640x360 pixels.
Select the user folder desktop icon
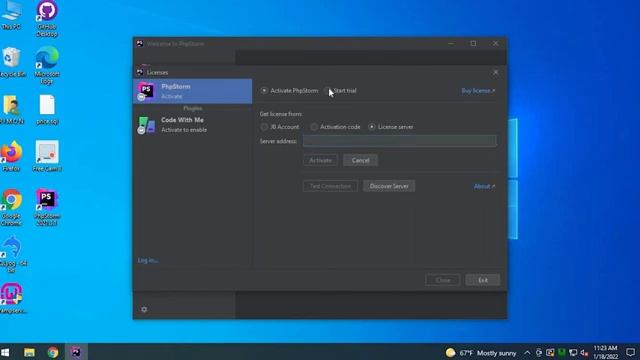[x=12, y=109]
